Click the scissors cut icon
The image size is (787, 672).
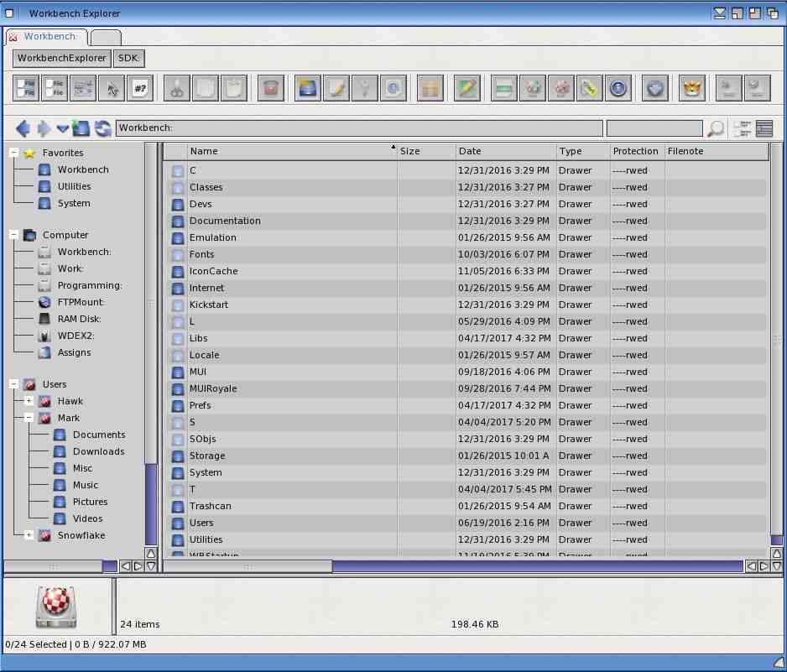tap(177, 88)
